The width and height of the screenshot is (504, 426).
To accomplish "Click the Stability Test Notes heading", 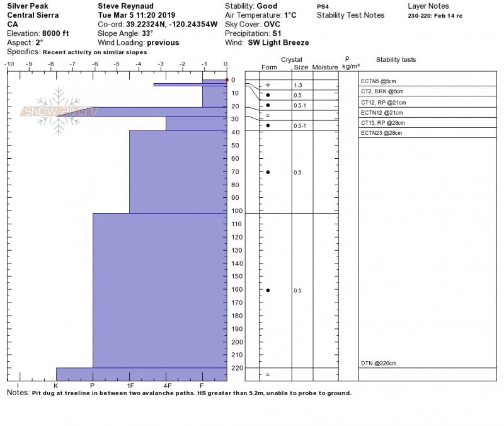I will [x=350, y=15].
